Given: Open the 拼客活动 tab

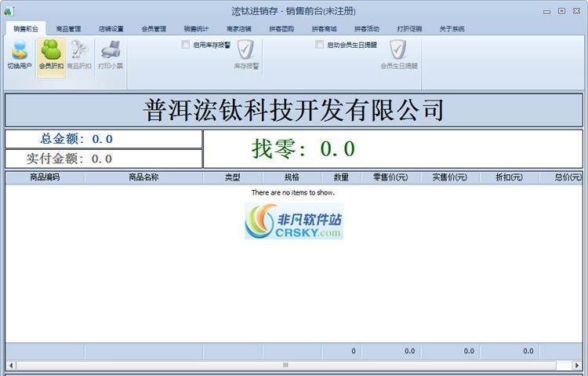Looking at the screenshot, I should click(367, 28).
